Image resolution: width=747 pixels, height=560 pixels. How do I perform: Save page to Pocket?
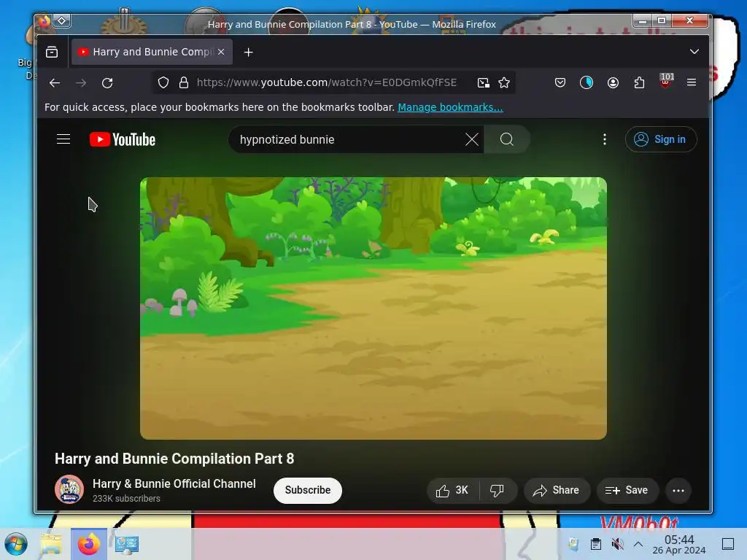[x=560, y=83]
